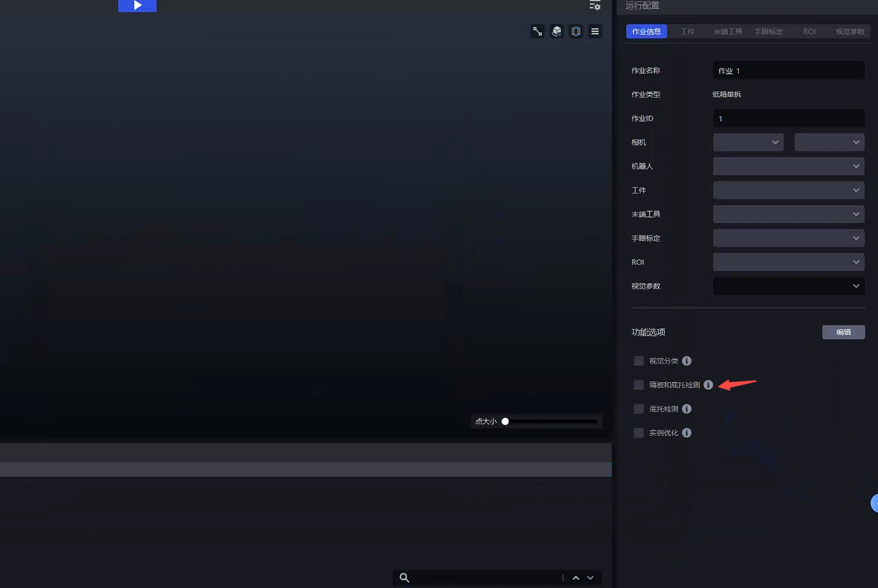Image resolution: width=878 pixels, height=588 pixels.
Task: Click the 编辑 button
Action: (x=843, y=332)
